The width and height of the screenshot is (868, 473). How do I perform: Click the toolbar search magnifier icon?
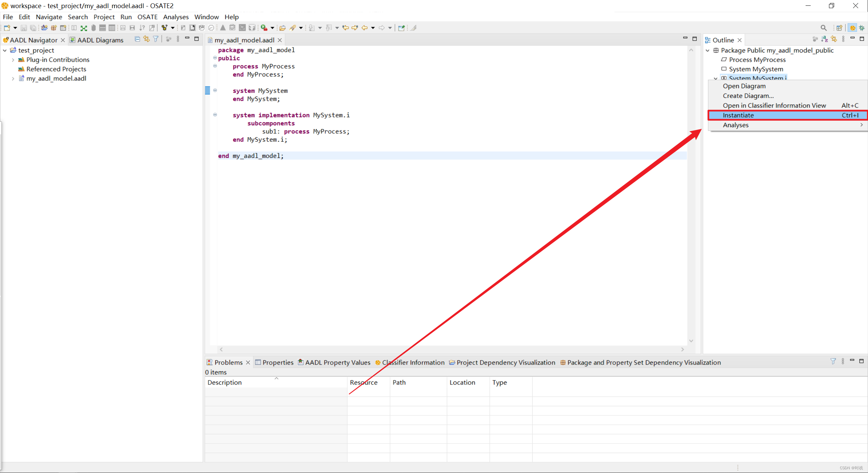pos(823,28)
